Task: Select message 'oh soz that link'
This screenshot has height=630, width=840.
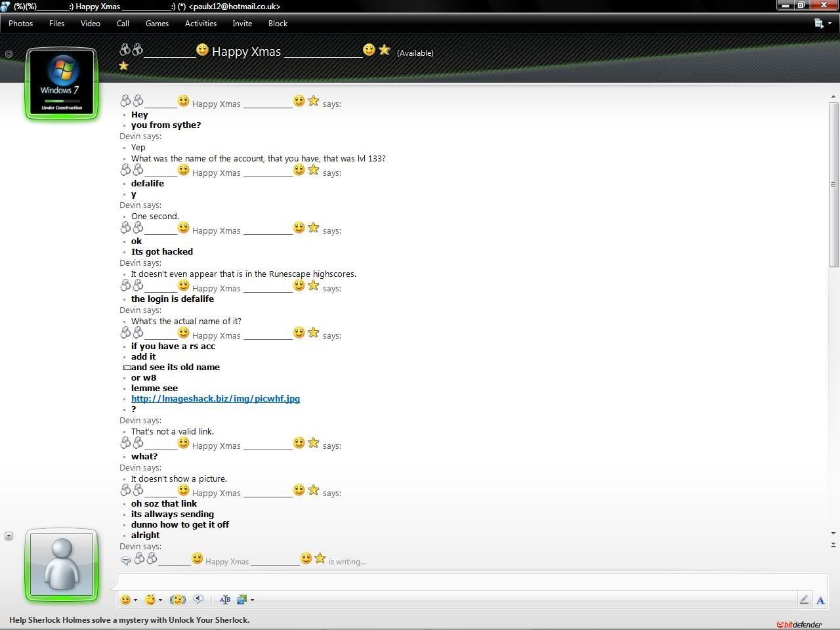Action: click(164, 503)
